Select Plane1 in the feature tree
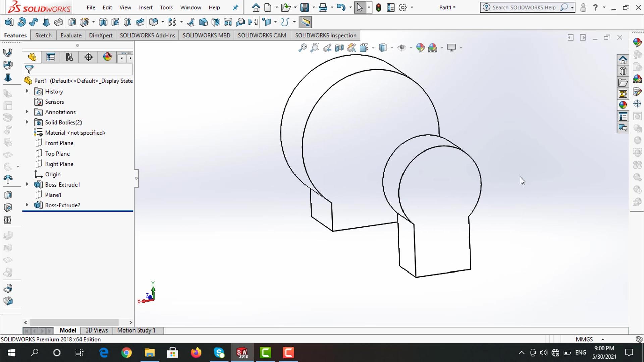Viewport: 644px width, 362px height. coord(53,195)
